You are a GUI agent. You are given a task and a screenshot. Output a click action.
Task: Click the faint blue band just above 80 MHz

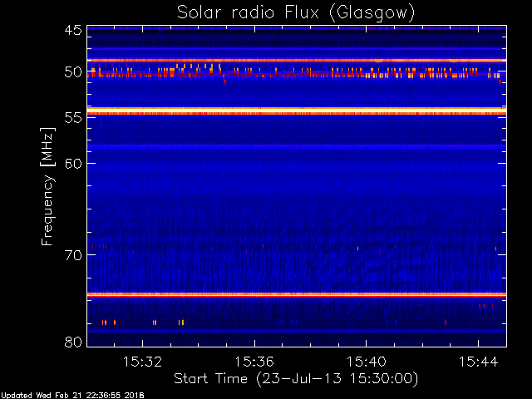[x=295, y=331]
